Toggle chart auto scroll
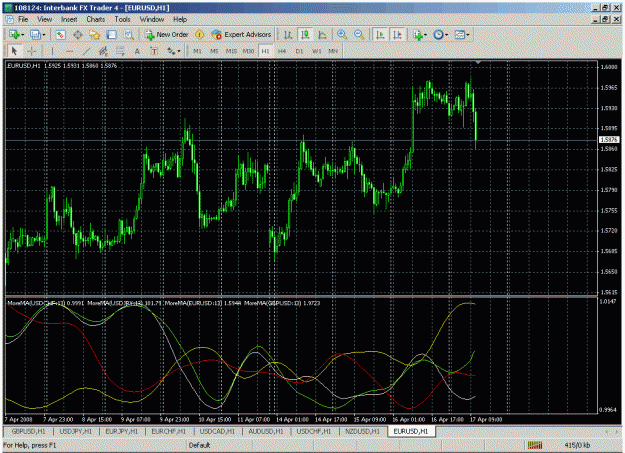Image resolution: width=625 pixels, height=453 pixels. [381, 35]
